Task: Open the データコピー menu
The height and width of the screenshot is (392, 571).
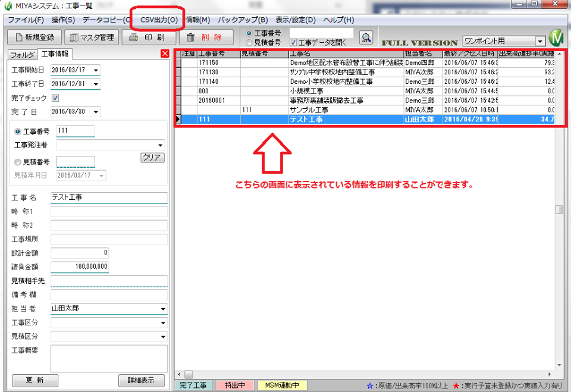Action: 106,20
